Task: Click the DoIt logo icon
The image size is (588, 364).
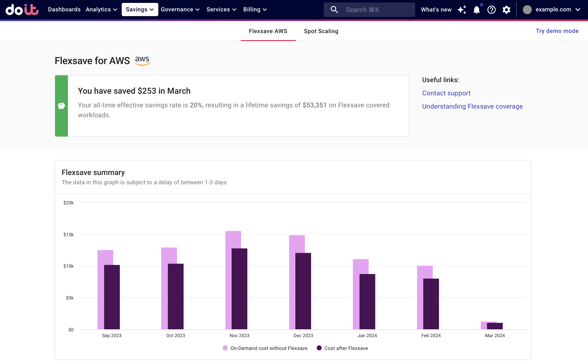Action: pyautogui.click(x=22, y=9)
